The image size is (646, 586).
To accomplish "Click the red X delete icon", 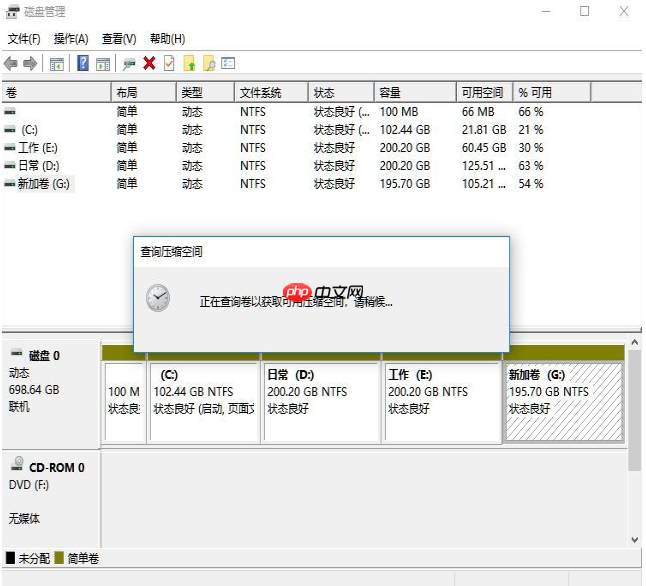I will [x=149, y=63].
